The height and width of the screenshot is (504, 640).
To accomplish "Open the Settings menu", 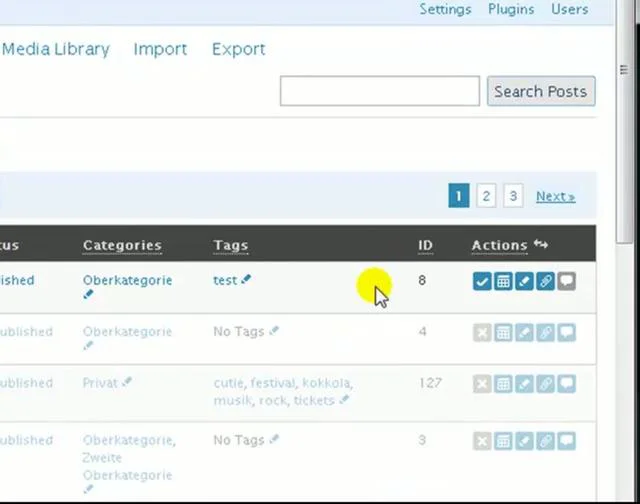I will tap(445, 9).
